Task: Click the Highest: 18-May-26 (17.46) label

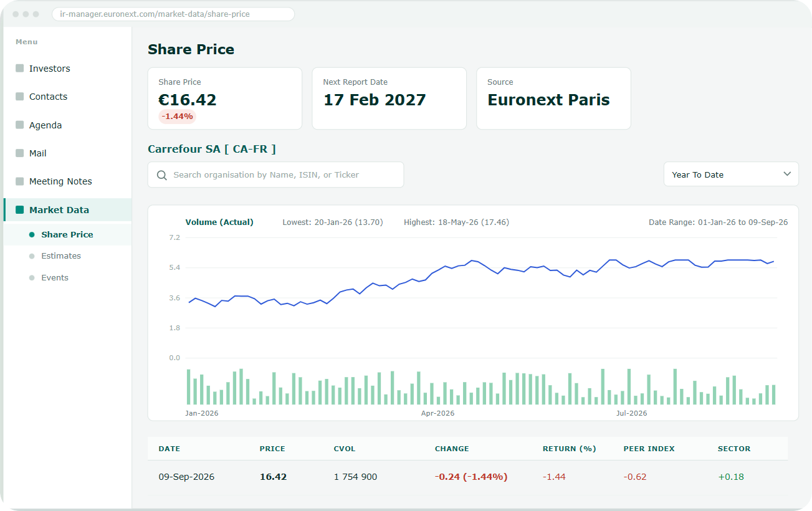Action: [x=456, y=222]
